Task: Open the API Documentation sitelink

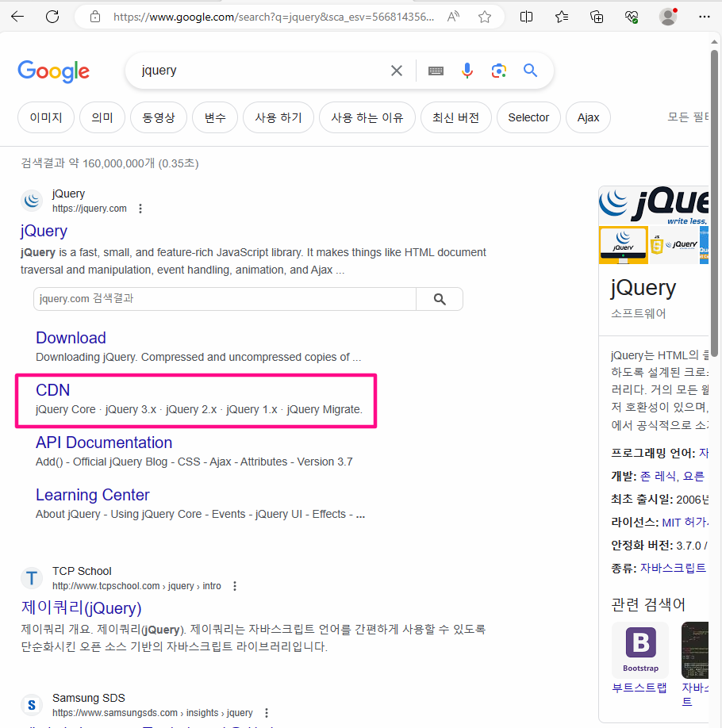Action: point(104,443)
